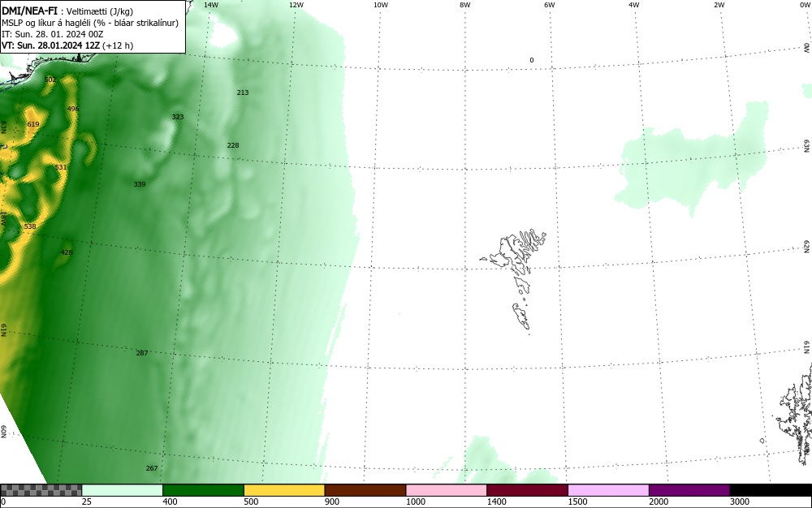The height and width of the screenshot is (508, 812).
Task: Click the 267 value label
Action: click(x=152, y=468)
